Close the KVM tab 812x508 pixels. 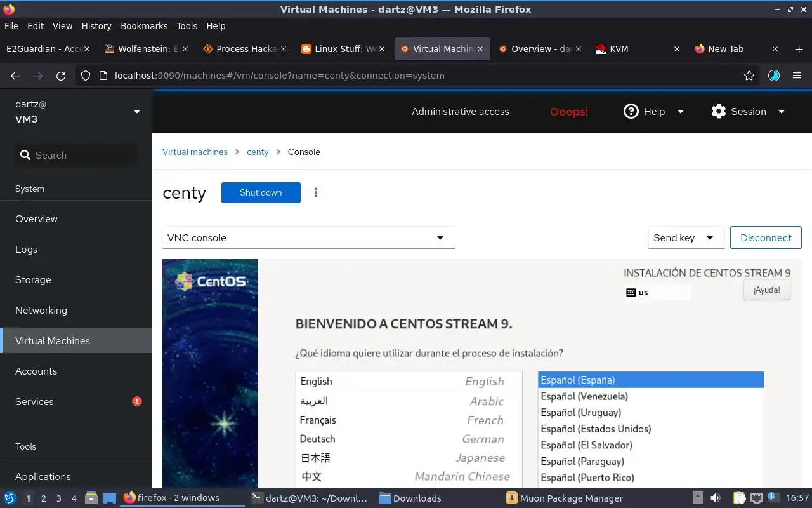point(677,49)
